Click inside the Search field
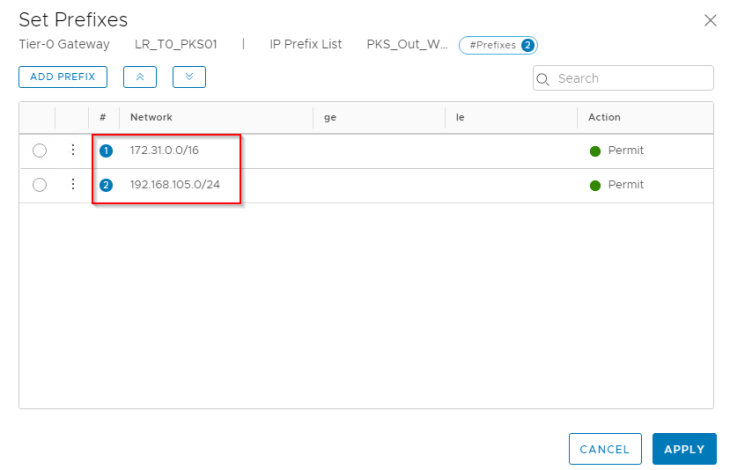The image size is (730, 470). (x=630, y=78)
